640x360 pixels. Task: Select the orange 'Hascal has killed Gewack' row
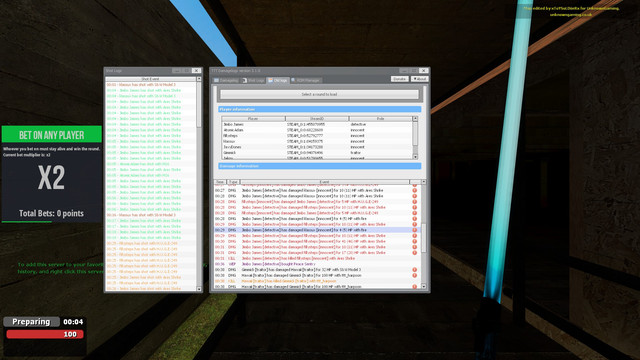point(317,281)
